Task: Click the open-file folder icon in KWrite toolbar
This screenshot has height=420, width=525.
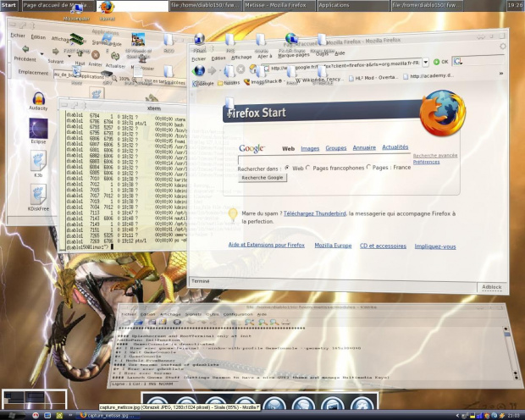Action: (x=138, y=323)
